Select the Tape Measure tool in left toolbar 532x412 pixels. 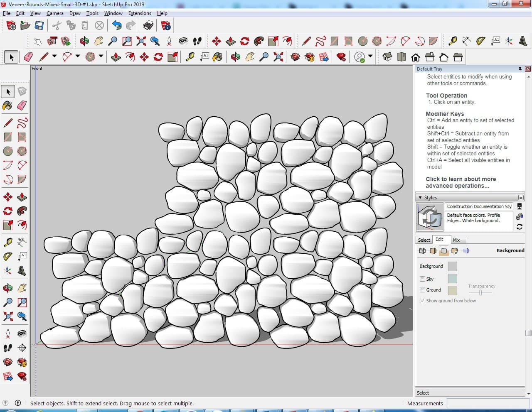click(7, 242)
